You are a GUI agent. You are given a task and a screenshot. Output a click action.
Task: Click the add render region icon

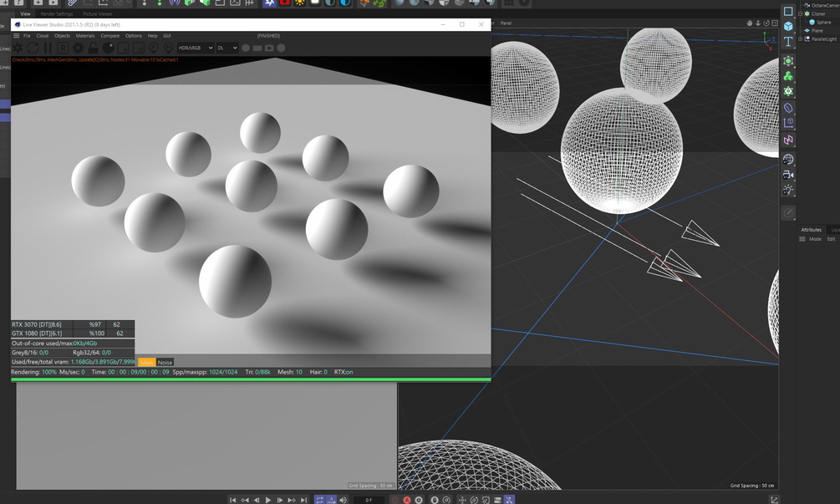pos(123,48)
